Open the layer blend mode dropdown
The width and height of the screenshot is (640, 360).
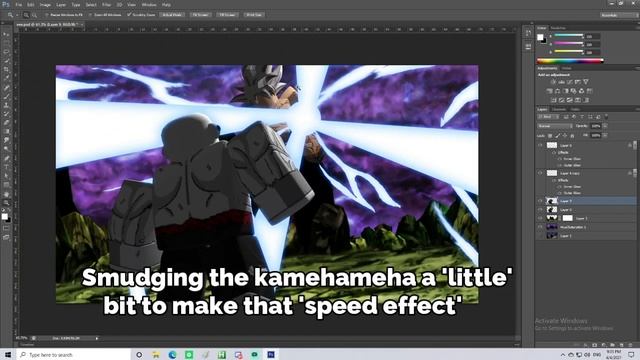click(555, 126)
